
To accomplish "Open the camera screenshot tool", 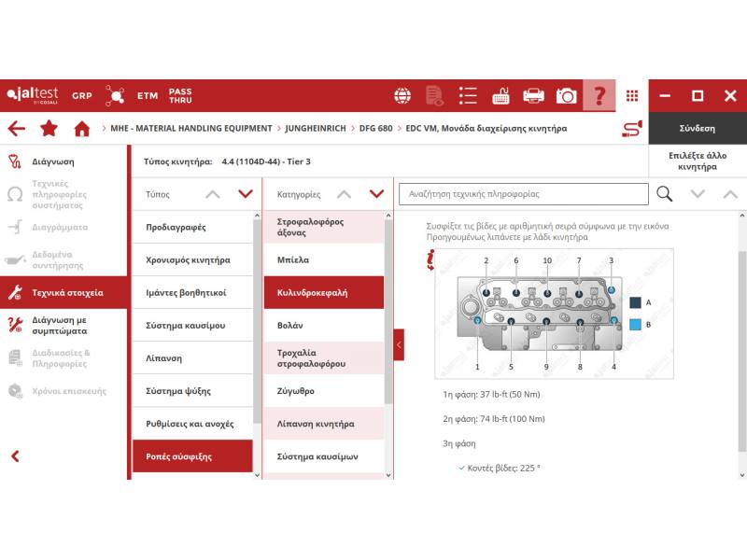I will click(566, 96).
